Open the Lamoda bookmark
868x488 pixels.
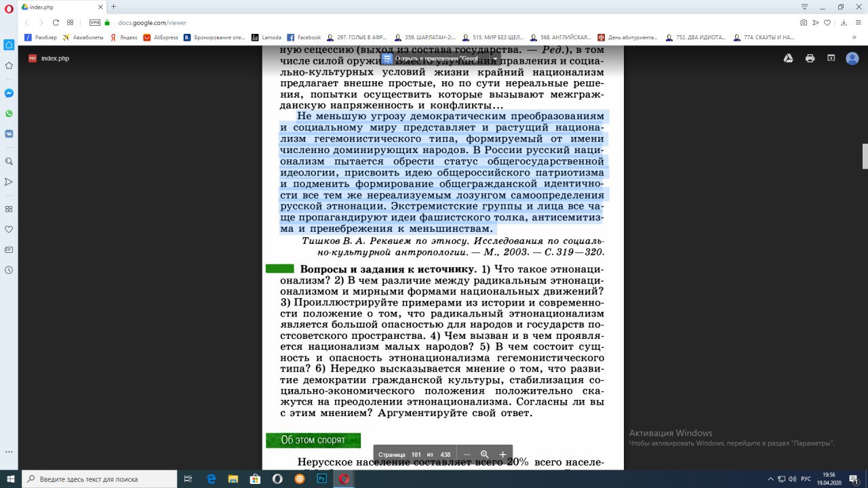267,37
